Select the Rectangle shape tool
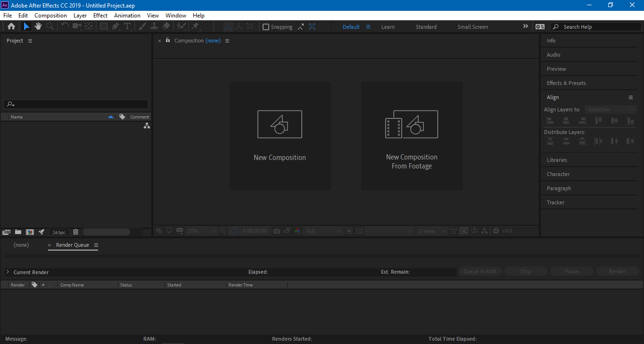Image resolution: width=644 pixels, height=344 pixels. [x=104, y=26]
